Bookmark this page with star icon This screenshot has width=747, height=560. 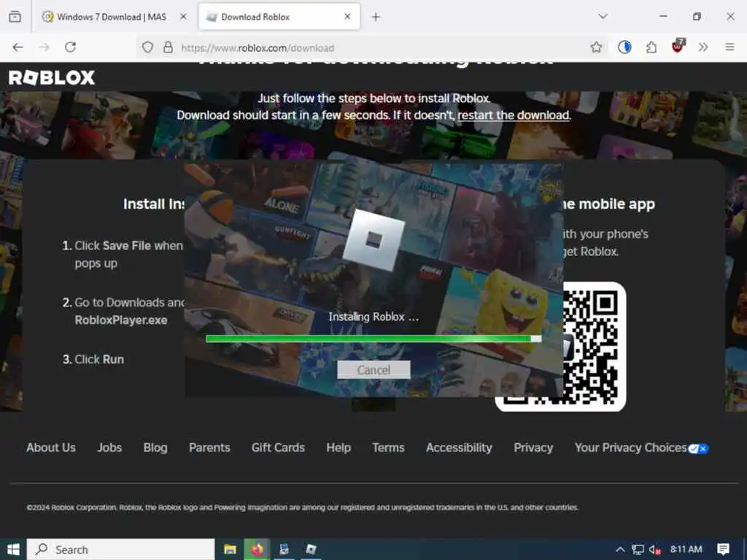pos(596,47)
